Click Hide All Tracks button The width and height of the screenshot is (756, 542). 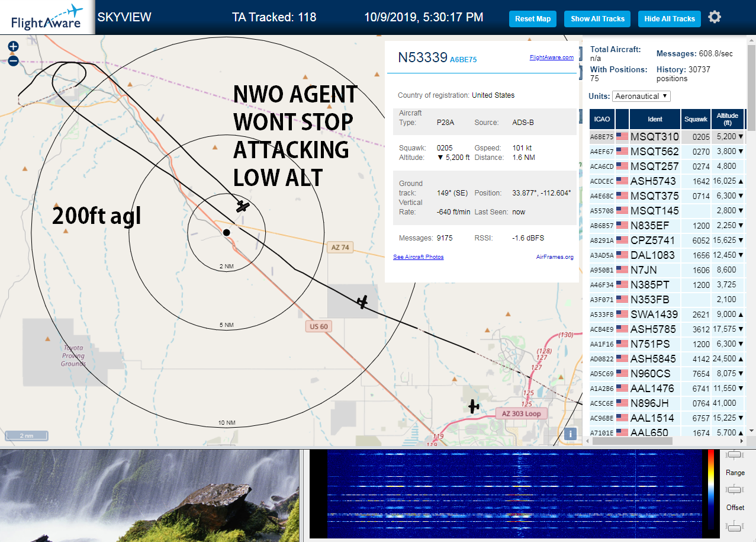(x=670, y=19)
